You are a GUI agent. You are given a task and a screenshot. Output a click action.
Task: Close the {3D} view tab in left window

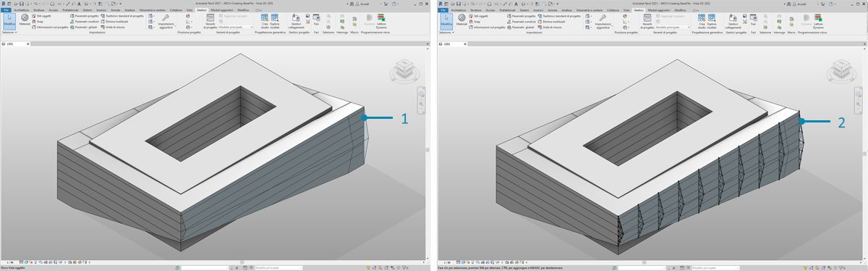(x=28, y=43)
